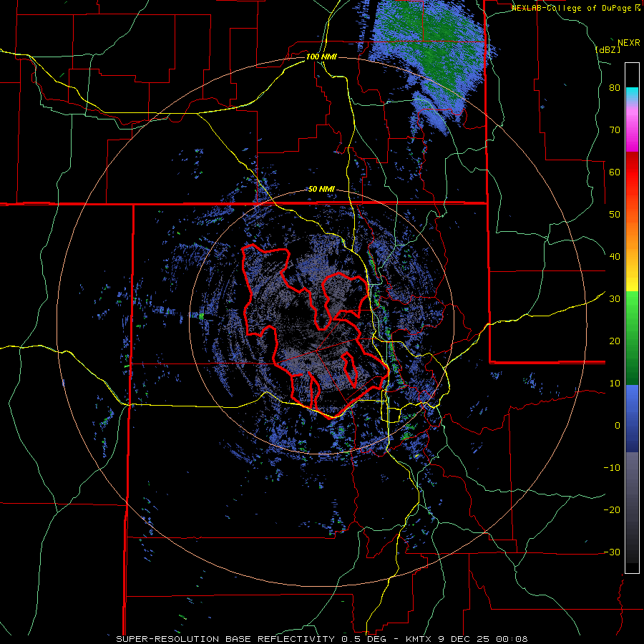The image size is (644, 644).
Task: Click the 100 NMI range ring label
Action: click(321, 57)
